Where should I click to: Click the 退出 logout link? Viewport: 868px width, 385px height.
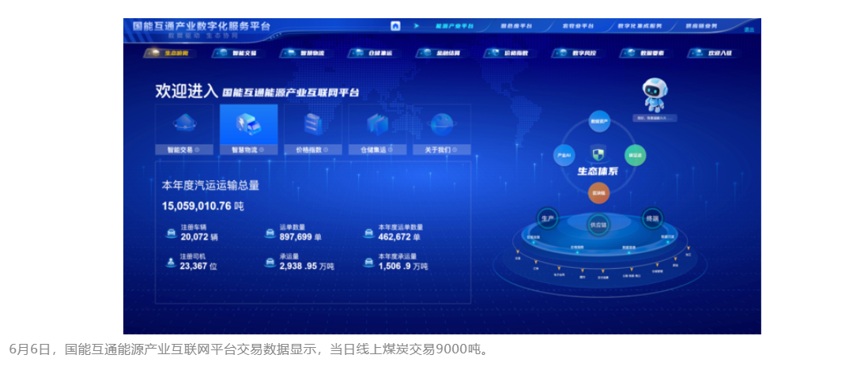point(749,30)
